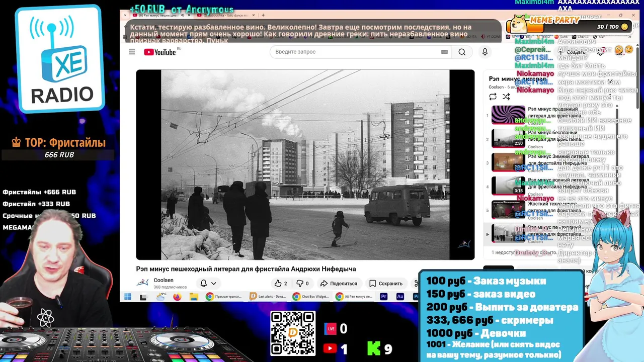Screen dimensions: 644x362
Task: Switch to Last alerts Dona taskbar window
Action: [268, 297]
